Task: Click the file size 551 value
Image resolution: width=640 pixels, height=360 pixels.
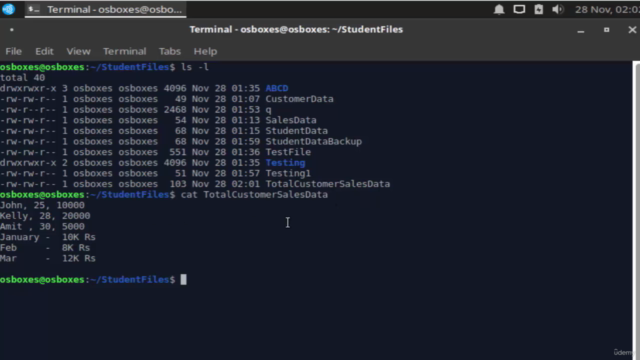Action: [x=178, y=152]
